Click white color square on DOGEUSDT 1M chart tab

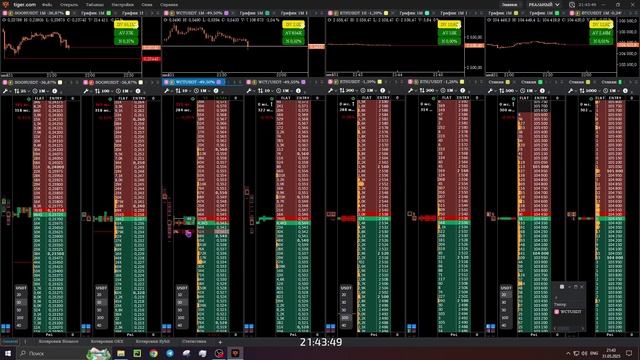coord(68,13)
